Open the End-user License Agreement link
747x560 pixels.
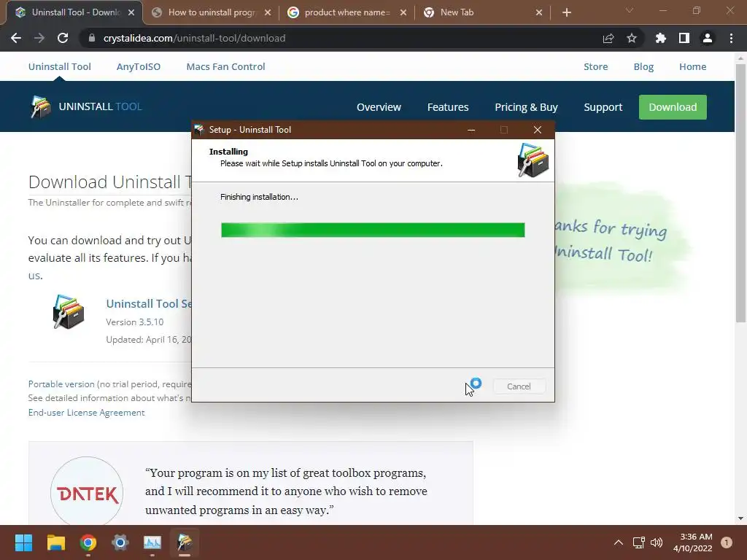[x=86, y=413]
